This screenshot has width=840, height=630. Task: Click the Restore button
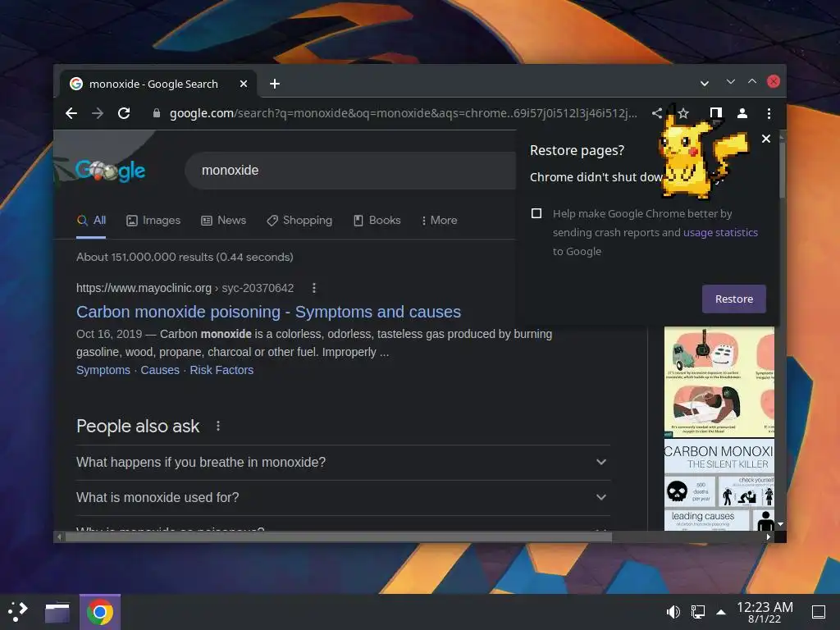click(734, 299)
